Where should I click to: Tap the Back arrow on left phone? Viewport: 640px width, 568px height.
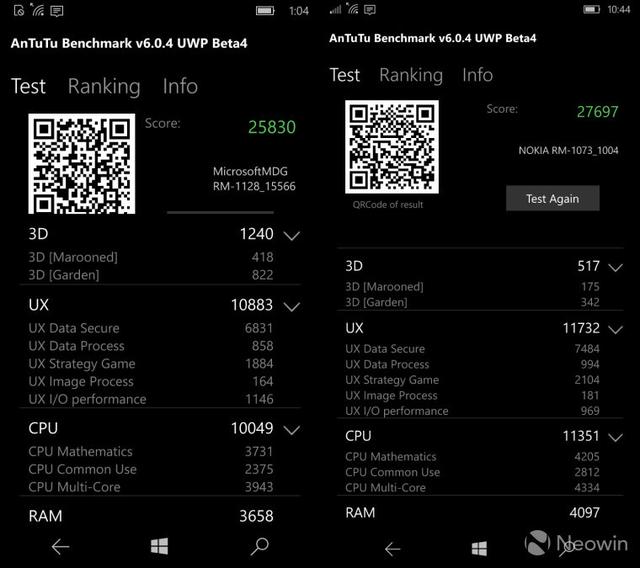click(60, 547)
